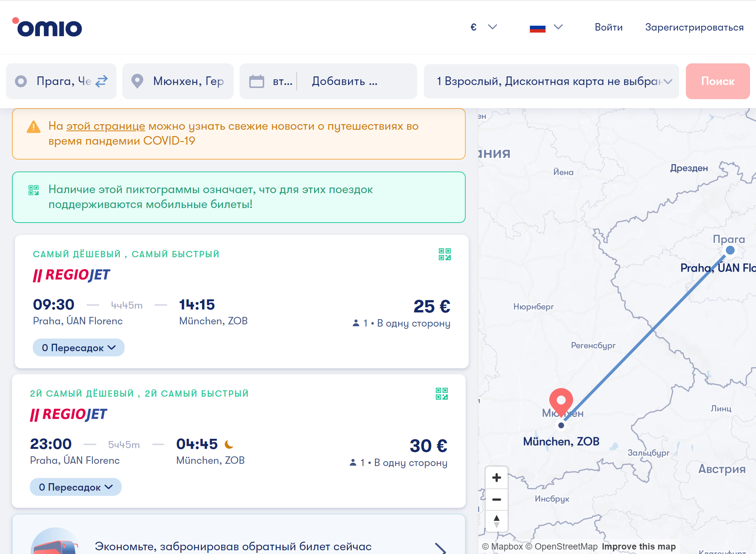This screenshot has height=554, width=756.
Task: Open the calendar date picker icon
Action: point(257,81)
